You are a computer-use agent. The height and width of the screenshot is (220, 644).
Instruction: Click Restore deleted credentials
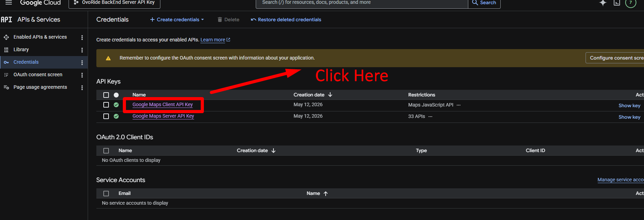pyautogui.click(x=286, y=19)
